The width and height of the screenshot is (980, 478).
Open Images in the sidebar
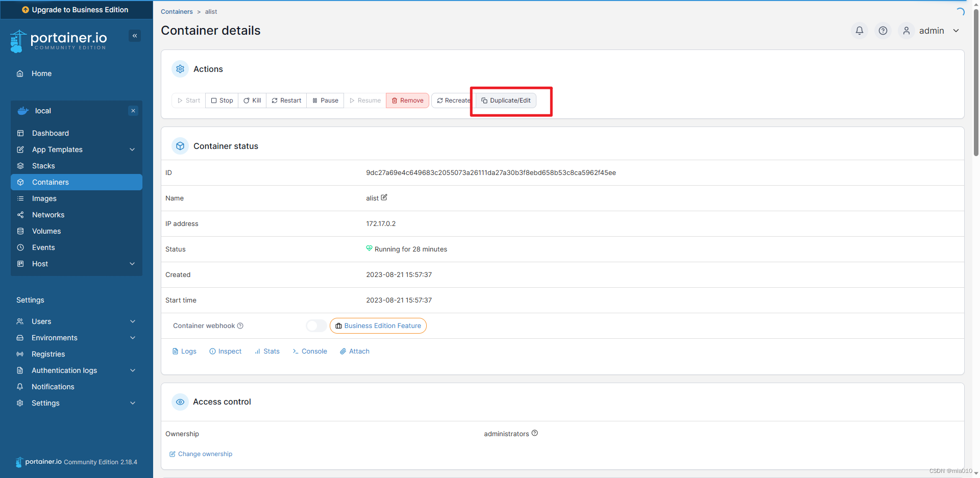pyautogui.click(x=76, y=198)
